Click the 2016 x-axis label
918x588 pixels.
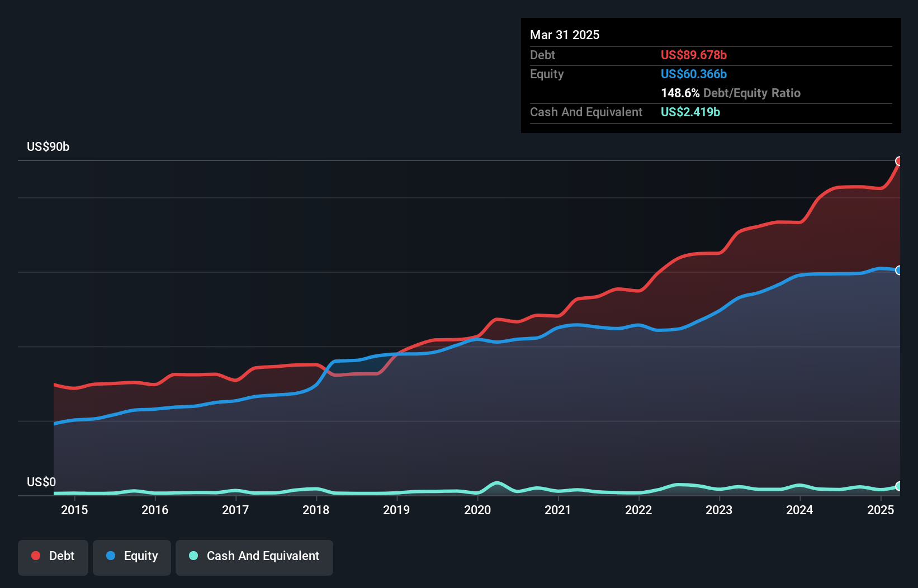[155, 510]
